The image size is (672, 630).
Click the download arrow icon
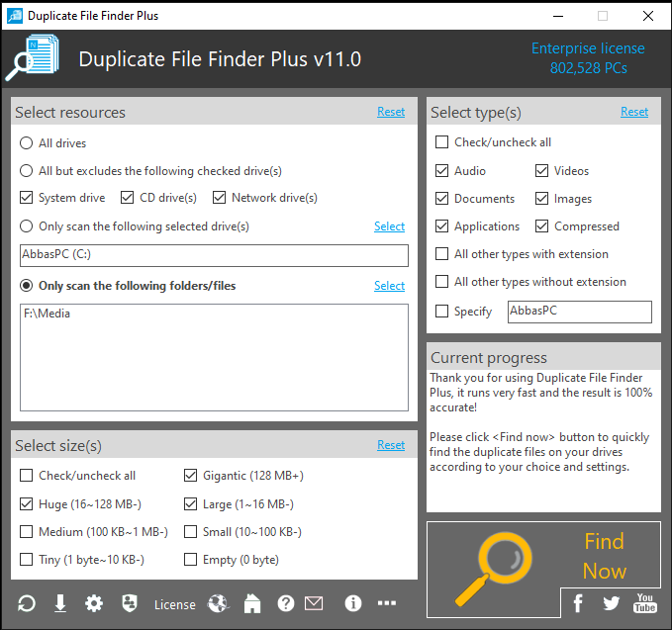pyautogui.click(x=60, y=604)
